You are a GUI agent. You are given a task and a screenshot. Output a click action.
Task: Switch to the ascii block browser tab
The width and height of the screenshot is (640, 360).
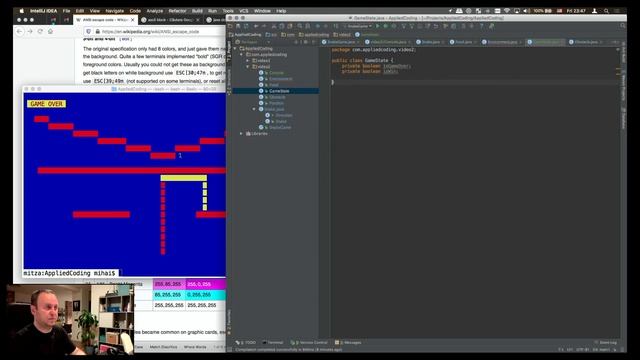[x=171, y=20]
